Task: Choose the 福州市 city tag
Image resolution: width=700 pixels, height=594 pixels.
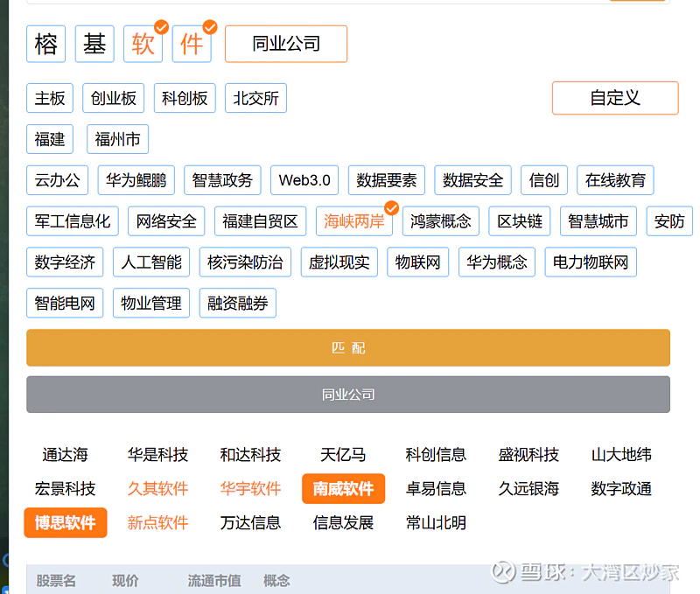Action: [x=118, y=139]
